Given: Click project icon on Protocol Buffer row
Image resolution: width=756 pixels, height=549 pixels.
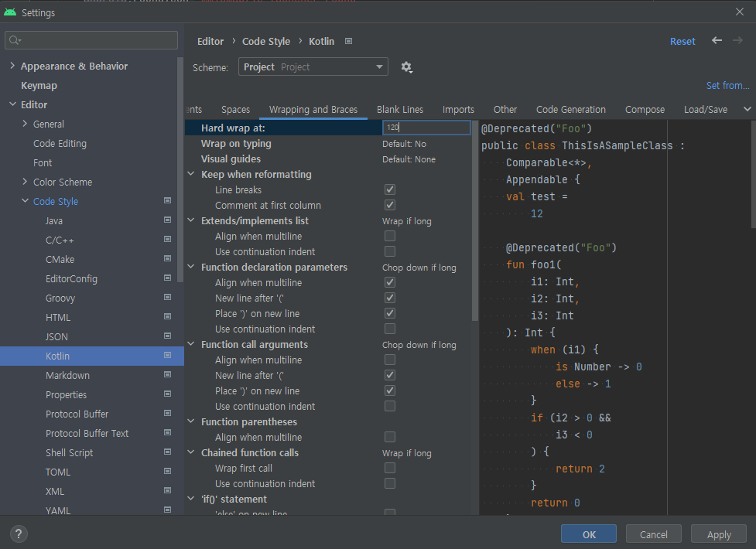Looking at the screenshot, I should click(x=167, y=413).
